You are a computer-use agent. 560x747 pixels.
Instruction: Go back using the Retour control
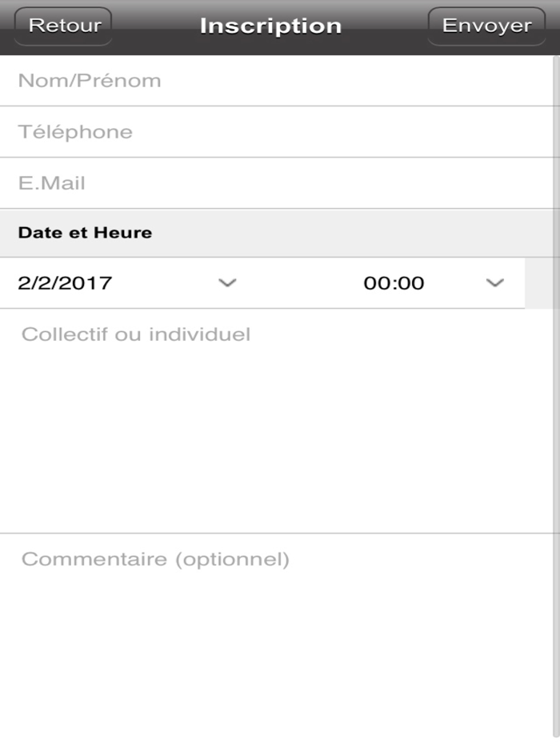pyautogui.click(x=62, y=24)
